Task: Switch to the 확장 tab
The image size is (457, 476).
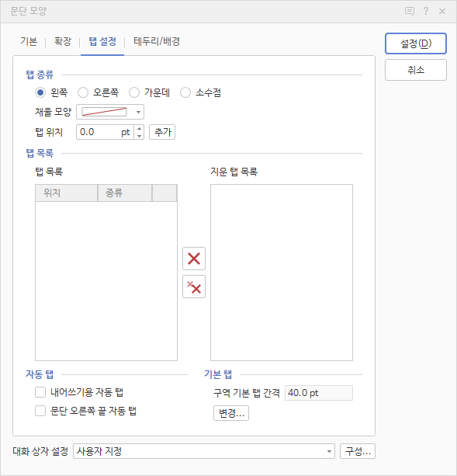Action: (x=63, y=41)
